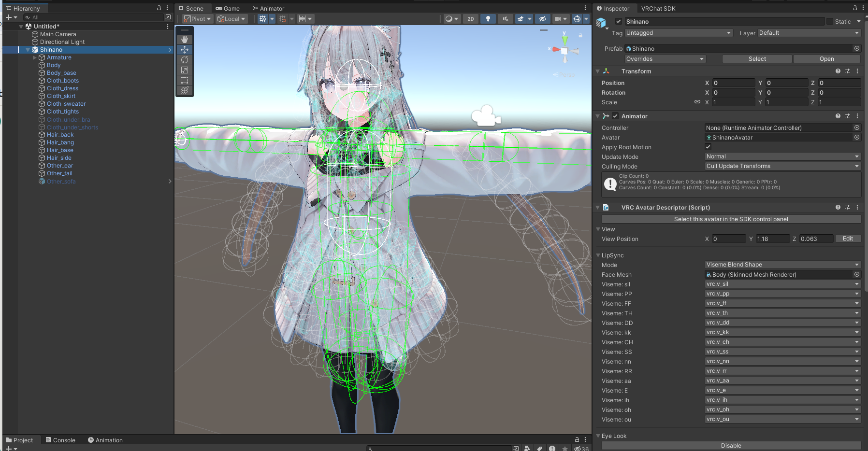Click the Inspector lock icon
The height and width of the screenshot is (451, 868).
click(854, 8)
